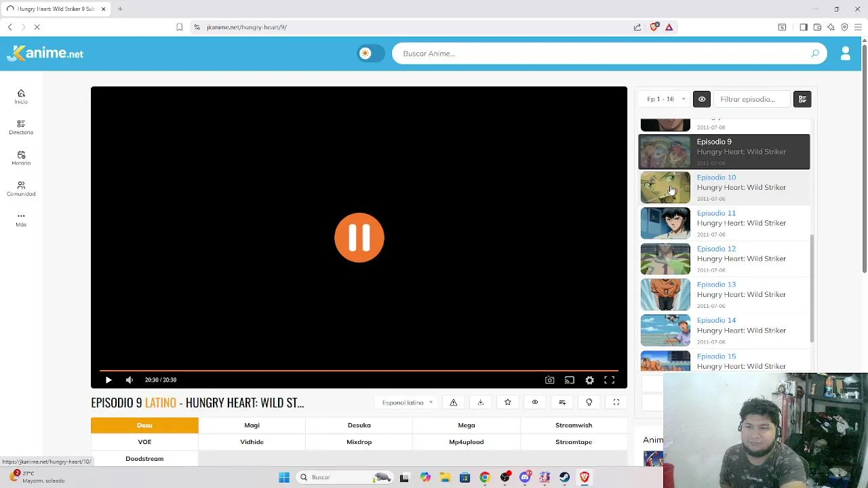The height and width of the screenshot is (488, 868).
Task: Open the Más sidebar menu
Action: coord(21,220)
